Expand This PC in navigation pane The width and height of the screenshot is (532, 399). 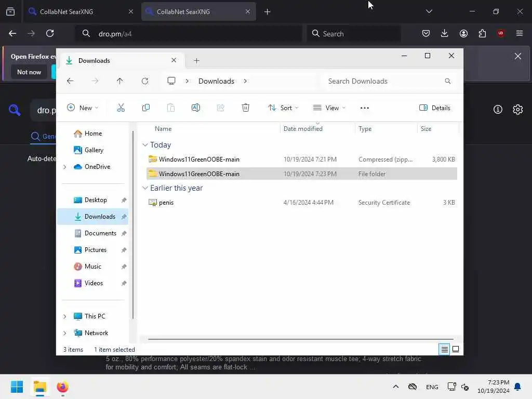click(x=64, y=316)
